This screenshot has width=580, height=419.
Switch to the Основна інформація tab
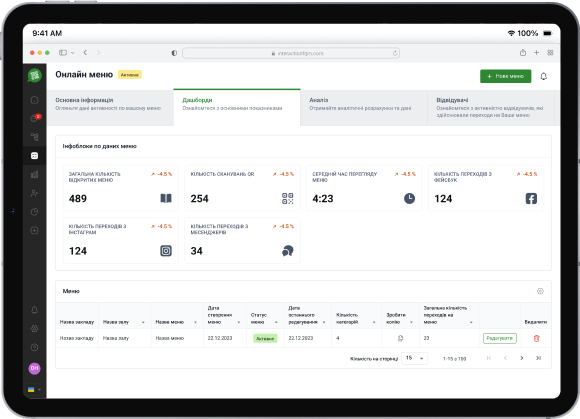110,107
